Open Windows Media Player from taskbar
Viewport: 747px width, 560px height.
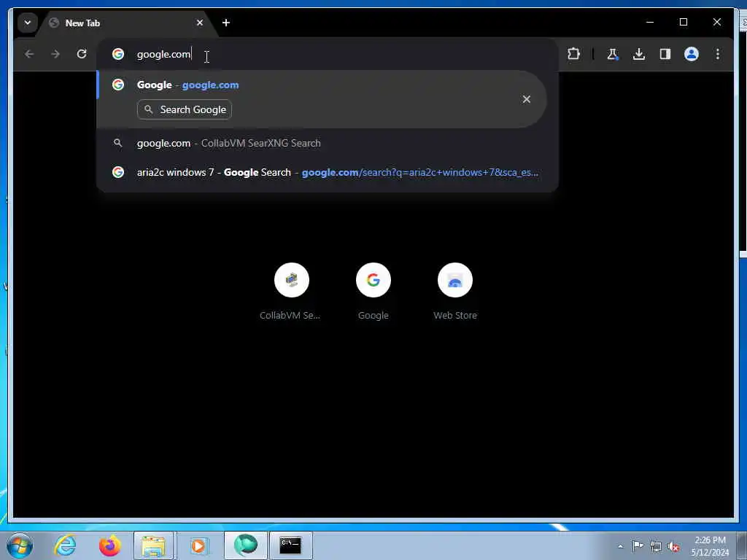[198, 545]
